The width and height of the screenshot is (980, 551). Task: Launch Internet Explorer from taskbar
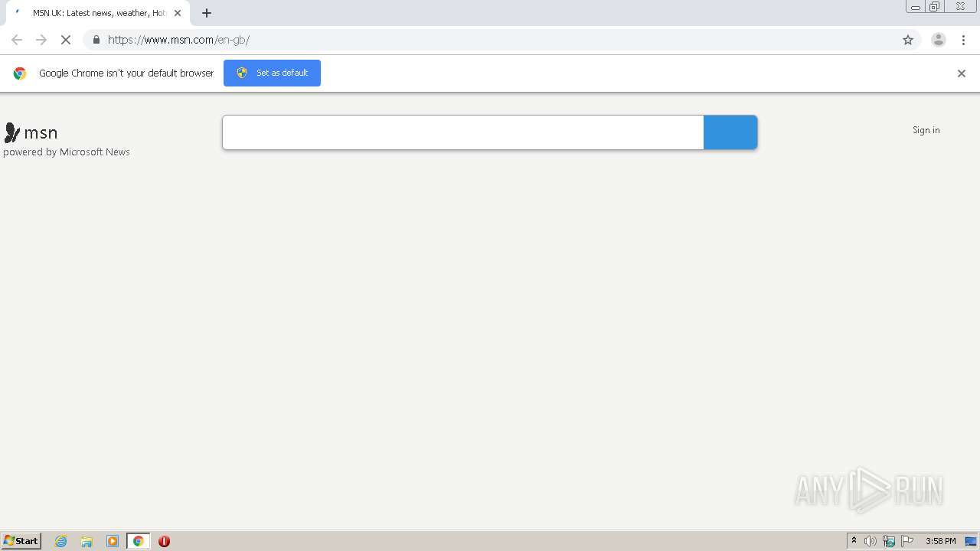(61, 541)
